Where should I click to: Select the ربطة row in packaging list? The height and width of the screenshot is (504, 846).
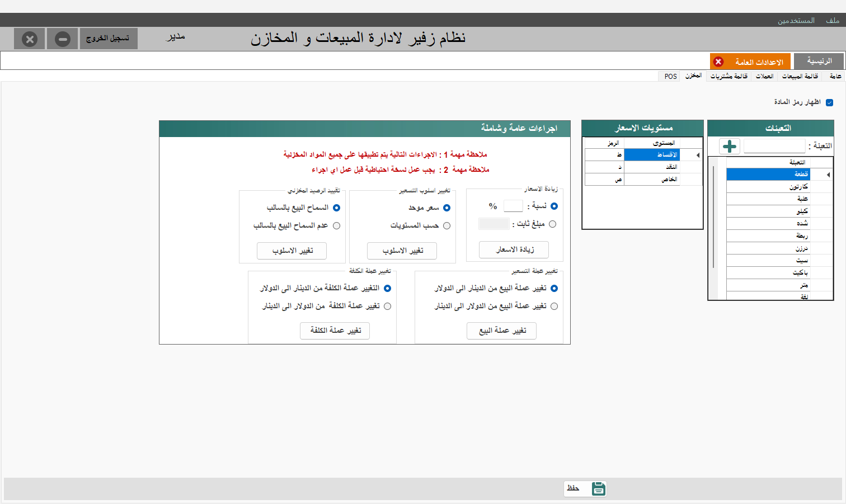(x=768, y=236)
